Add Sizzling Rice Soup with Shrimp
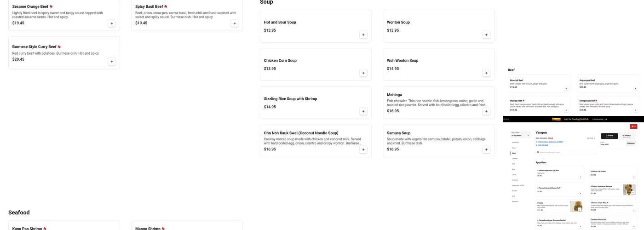Screen dimensions: 644x230 point(363,111)
